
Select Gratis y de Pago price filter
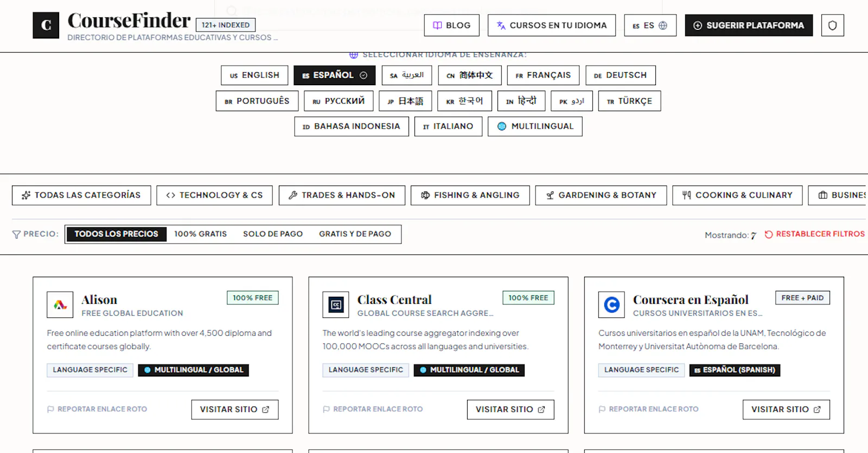[355, 234]
